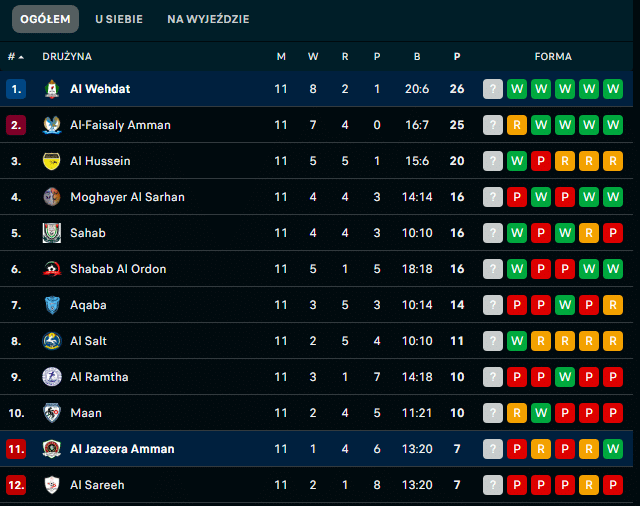
Task: Click the Al-Faisaly Amman club logo
Action: pos(52,125)
